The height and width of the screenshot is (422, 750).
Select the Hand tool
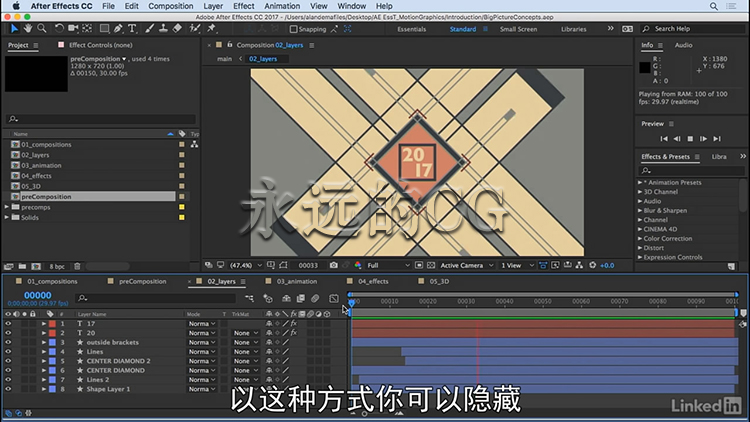(28, 29)
